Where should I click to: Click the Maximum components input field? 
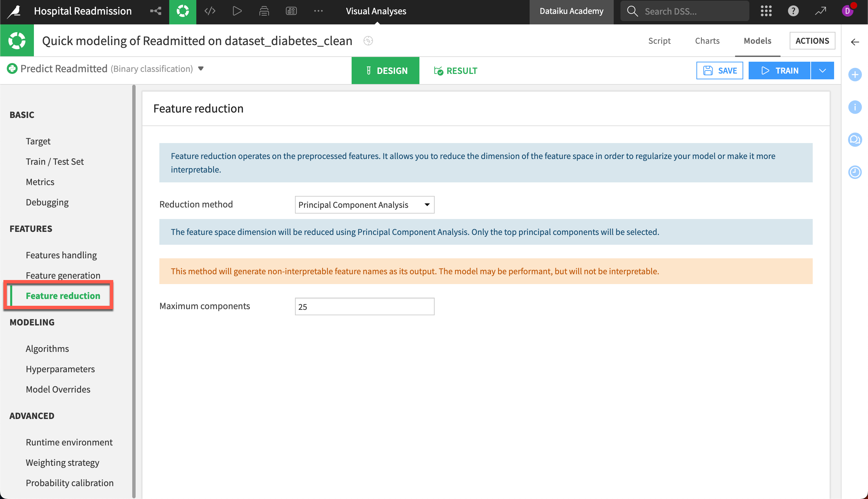click(x=364, y=306)
